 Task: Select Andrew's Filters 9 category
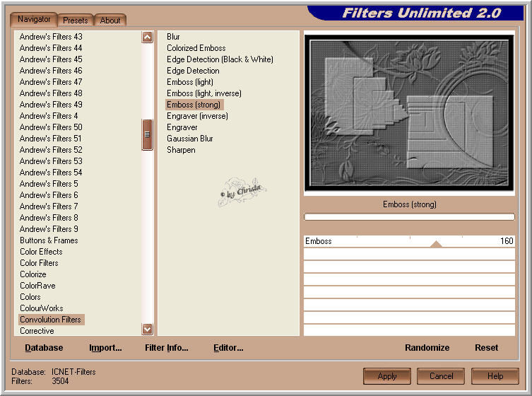[49, 229]
